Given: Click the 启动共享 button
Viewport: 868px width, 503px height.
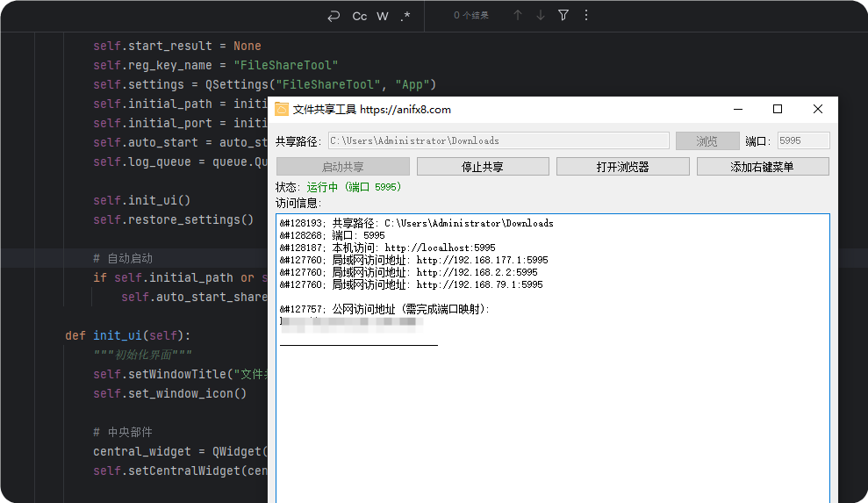Looking at the screenshot, I should pyautogui.click(x=343, y=167).
